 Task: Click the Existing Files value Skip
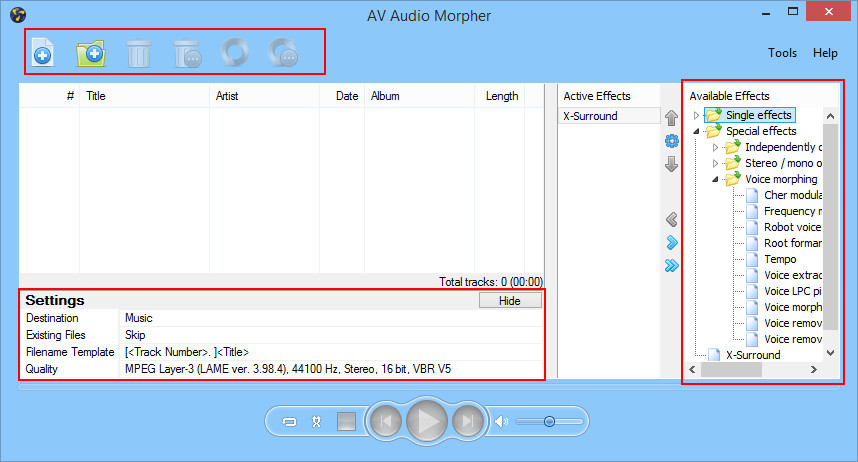click(x=331, y=335)
